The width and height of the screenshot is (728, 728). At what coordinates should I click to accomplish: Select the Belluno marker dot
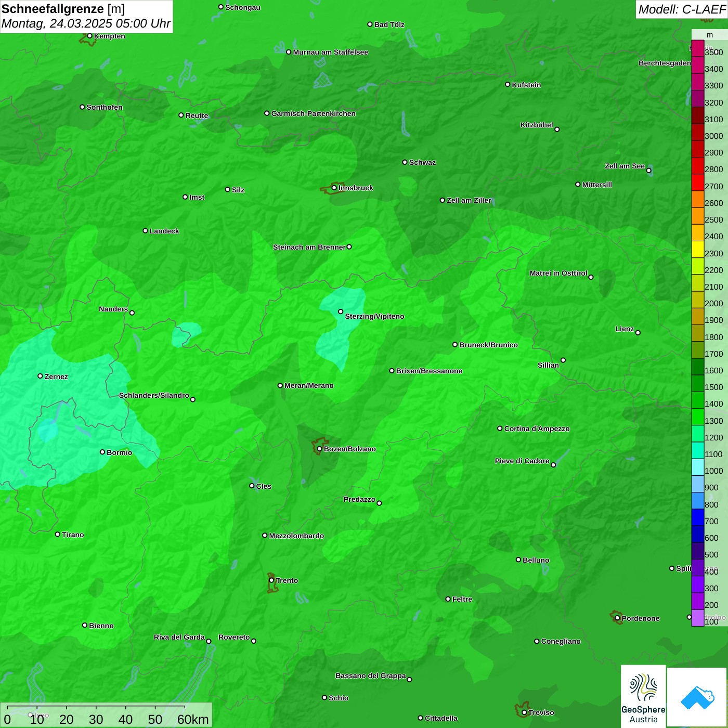518,560
